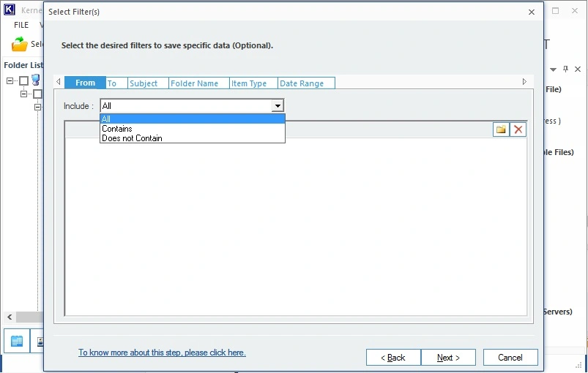
Task: Pick 'Does not Contain' option
Action: pyautogui.click(x=132, y=138)
